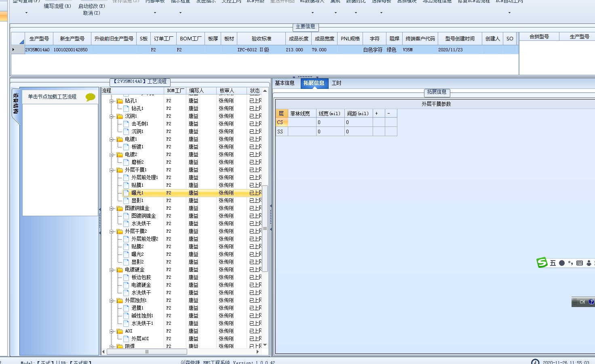Collapse the 外层蚀刻1 tree group
The image size is (595, 364).
point(112,301)
